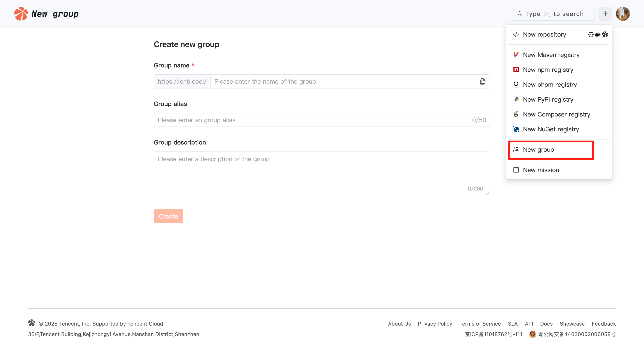Image resolution: width=644 pixels, height=349 pixels.
Task: Click into the Group alias field
Action: tap(313, 120)
